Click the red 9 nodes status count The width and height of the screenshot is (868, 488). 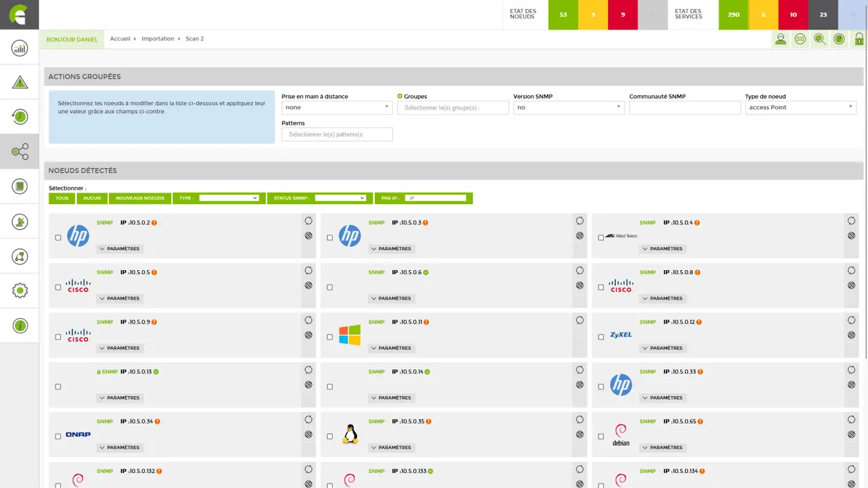point(623,14)
